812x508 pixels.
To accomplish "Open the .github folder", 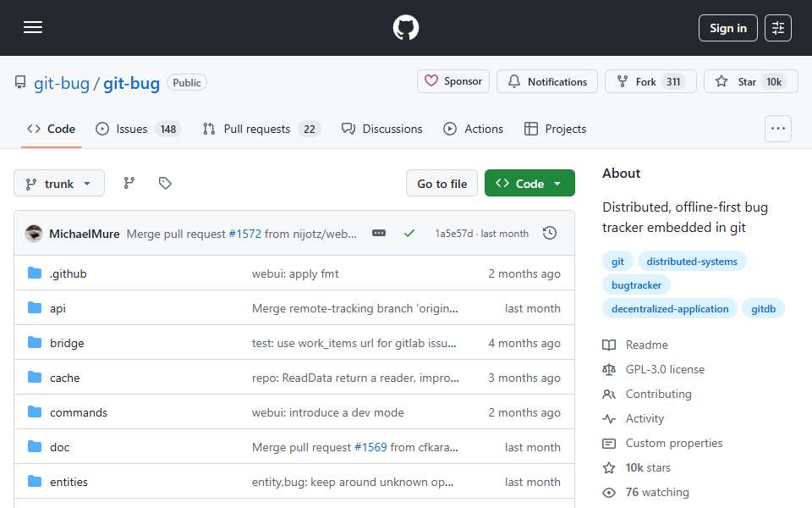I will tap(69, 273).
